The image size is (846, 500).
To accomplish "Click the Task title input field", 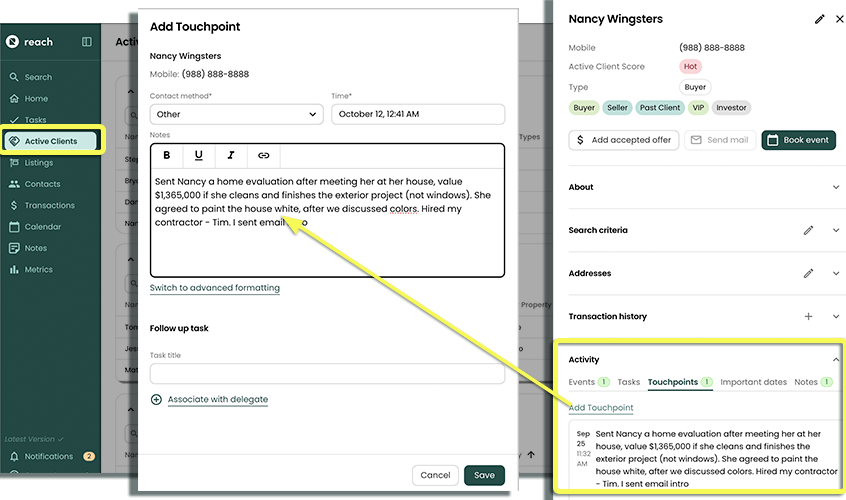I will point(327,374).
